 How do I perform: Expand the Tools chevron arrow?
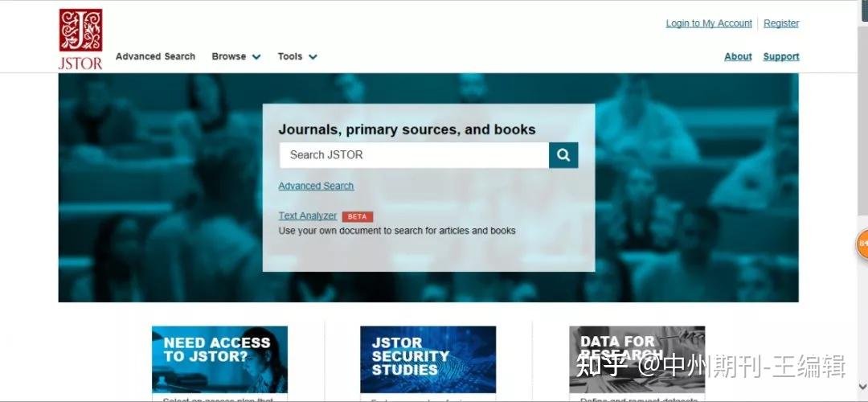(x=313, y=56)
